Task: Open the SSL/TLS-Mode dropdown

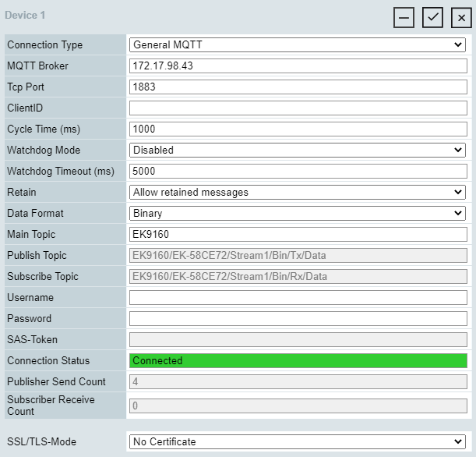Action: click(298, 441)
